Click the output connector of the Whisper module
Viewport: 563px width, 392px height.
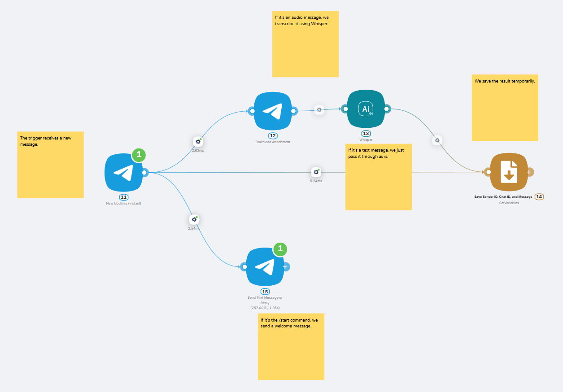pos(387,109)
